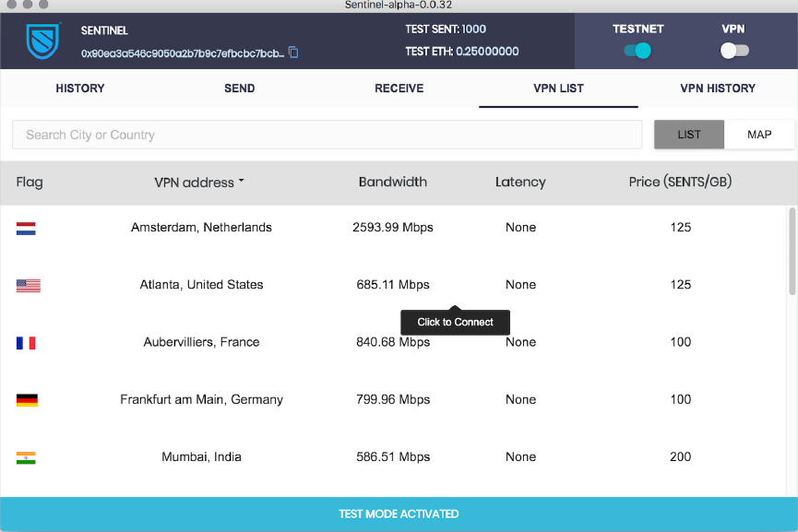Switch to the SEND tab
This screenshot has height=532, width=798.
pos(240,88)
